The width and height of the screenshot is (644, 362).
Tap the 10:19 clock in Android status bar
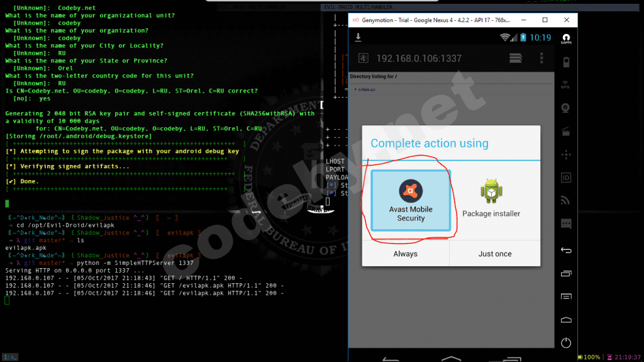[540, 38]
